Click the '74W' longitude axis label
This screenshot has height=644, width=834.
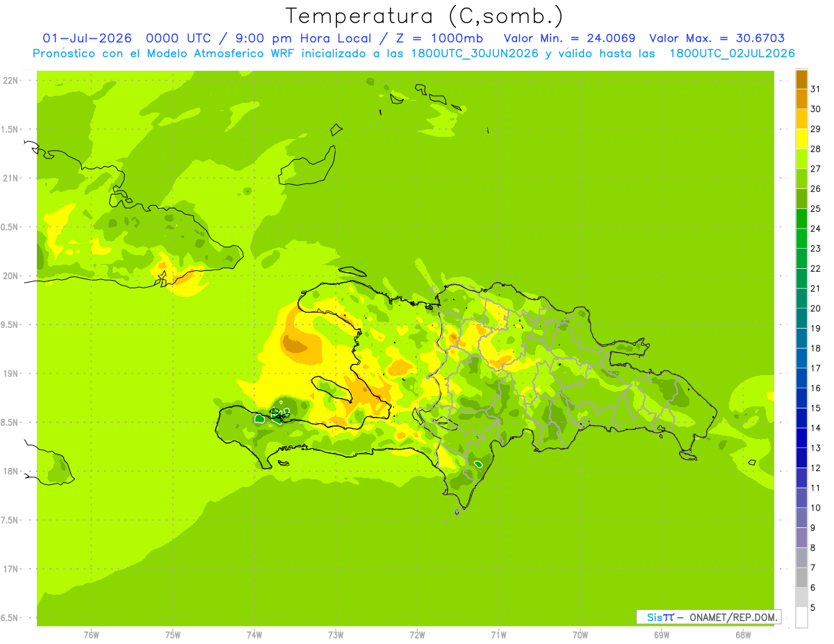[x=254, y=634]
